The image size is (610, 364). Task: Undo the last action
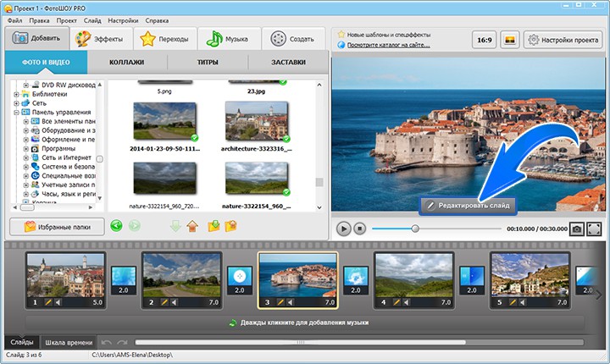(106, 342)
